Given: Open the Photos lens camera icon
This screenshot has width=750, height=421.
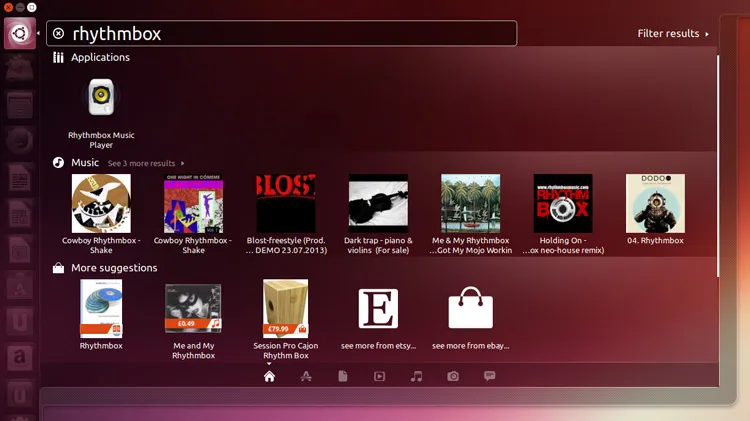Looking at the screenshot, I should 453,376.
